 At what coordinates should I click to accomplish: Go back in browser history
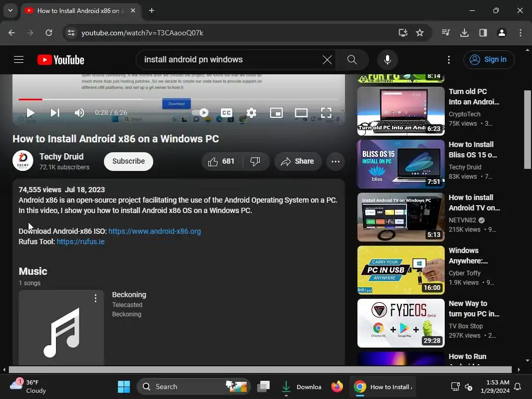coord(11,33)
